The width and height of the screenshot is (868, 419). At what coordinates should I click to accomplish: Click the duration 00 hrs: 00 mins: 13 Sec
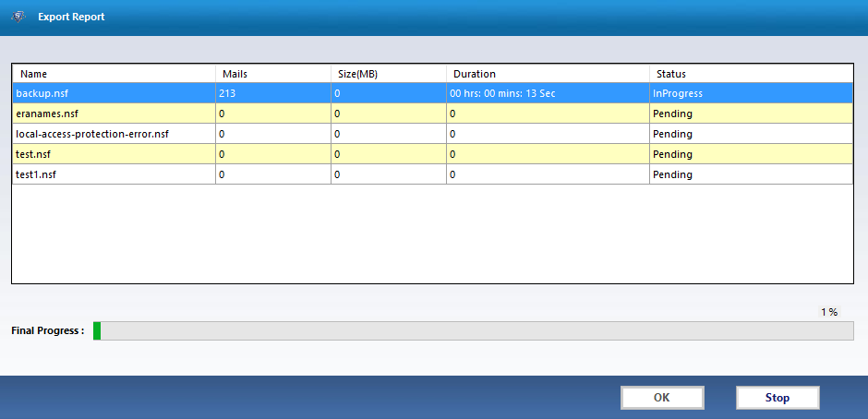tap(548, 93)
